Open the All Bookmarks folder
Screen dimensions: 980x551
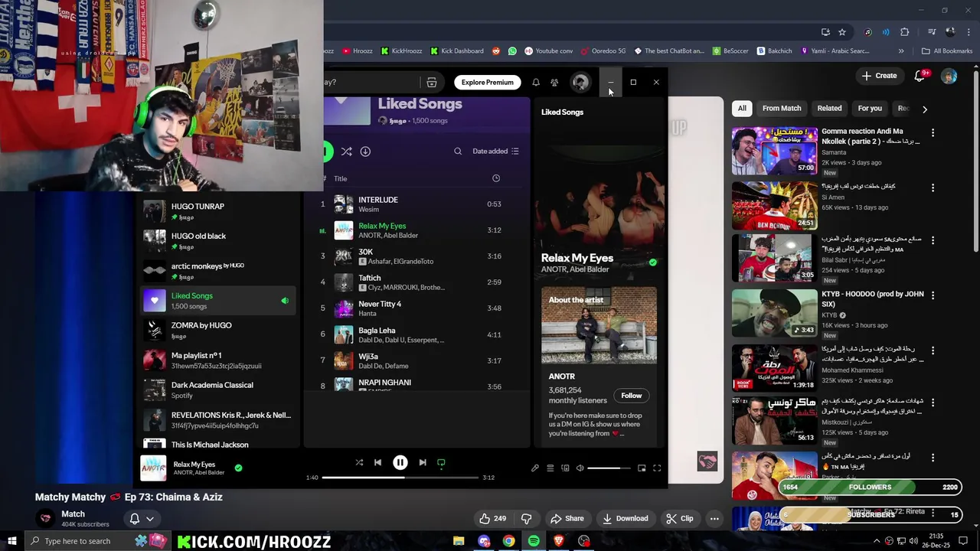[947, 51]
